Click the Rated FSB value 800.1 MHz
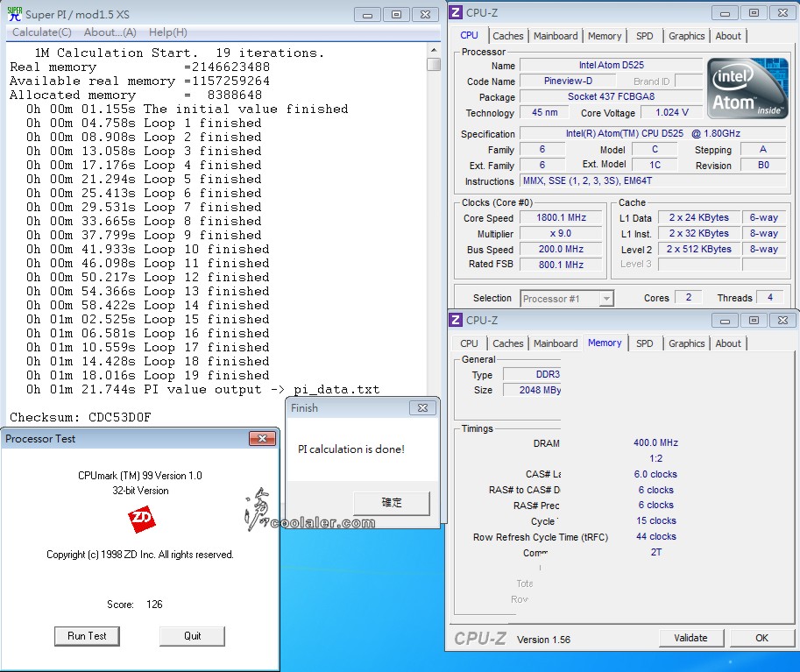The height and width of the screenshot is (672, 800). tap(561, 265)
